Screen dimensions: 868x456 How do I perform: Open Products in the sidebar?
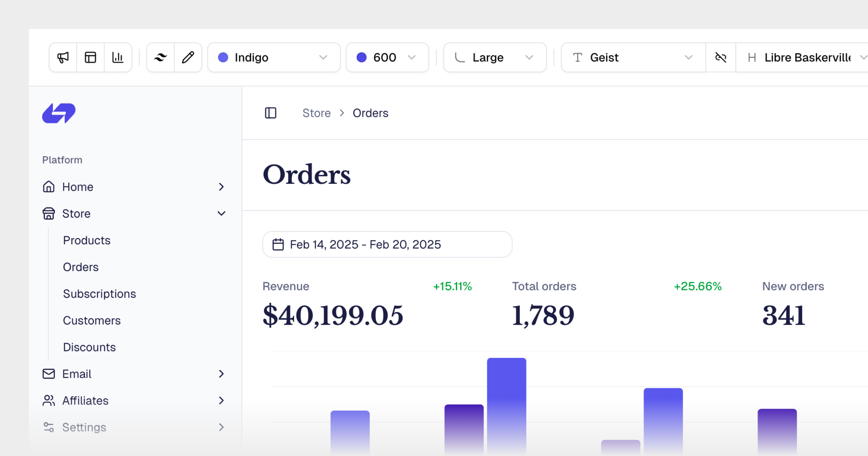87,240
